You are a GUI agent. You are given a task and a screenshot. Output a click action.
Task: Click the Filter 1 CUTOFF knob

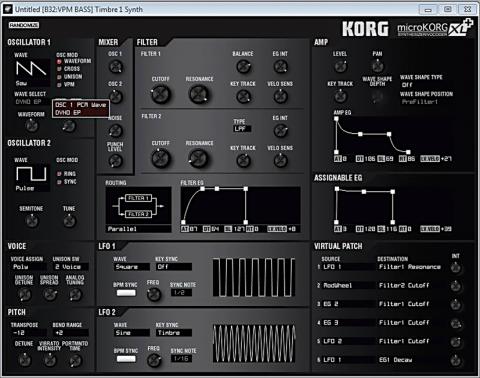[161, 94]
